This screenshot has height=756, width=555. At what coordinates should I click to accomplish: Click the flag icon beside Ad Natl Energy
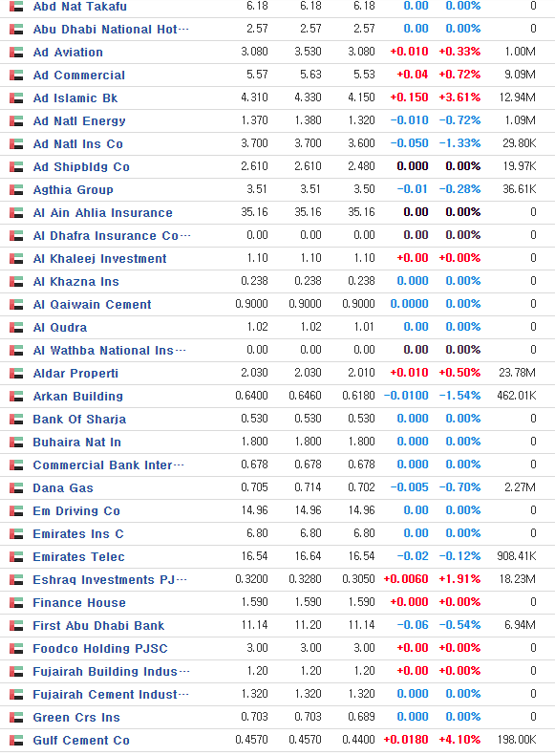click(16, 121)
